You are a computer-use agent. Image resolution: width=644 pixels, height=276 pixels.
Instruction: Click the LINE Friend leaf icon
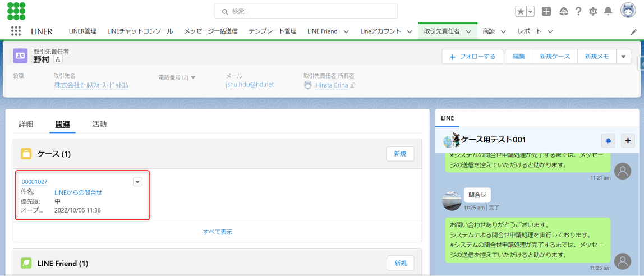(x=26, y=263)
